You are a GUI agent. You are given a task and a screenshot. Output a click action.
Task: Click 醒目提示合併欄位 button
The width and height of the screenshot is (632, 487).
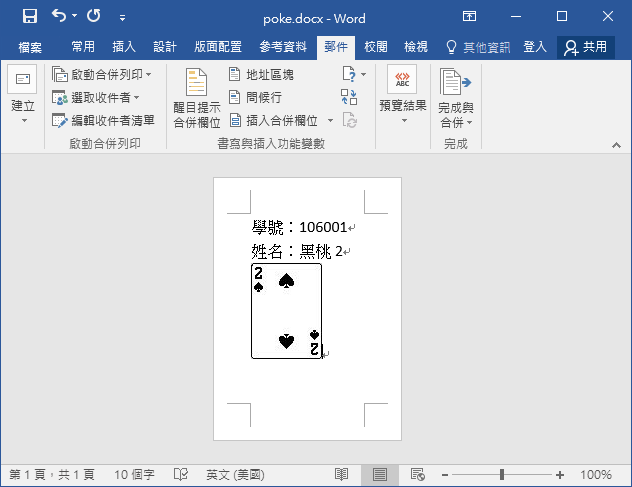point(197,98)
